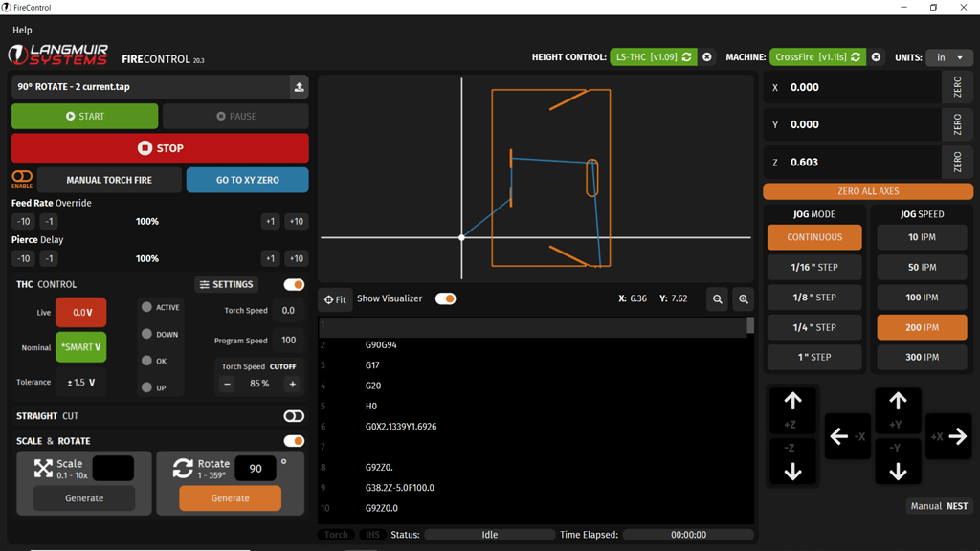Open the UNITS dropdown
Viewport: 980px width, 551px height.
pos(949,57)
